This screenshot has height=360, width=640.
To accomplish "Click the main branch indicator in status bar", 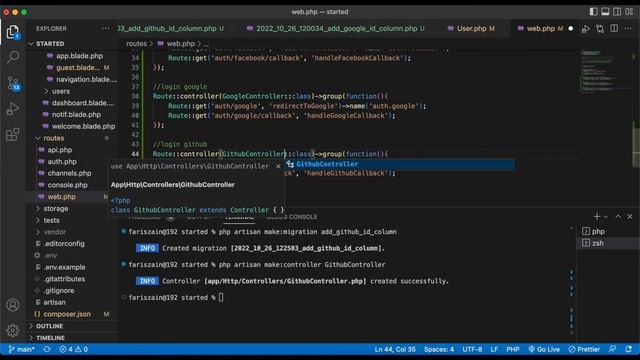I will coord(21,349).
